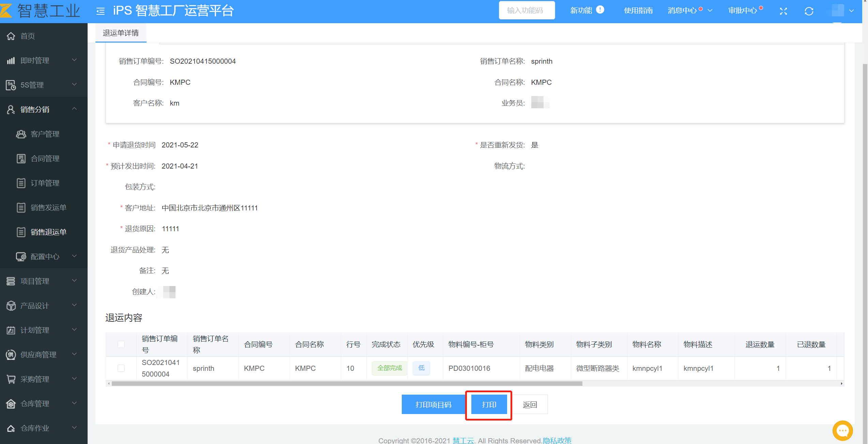Click the 打印项目码 button
The width and height of the screenshot is (868, 444).
433,405
